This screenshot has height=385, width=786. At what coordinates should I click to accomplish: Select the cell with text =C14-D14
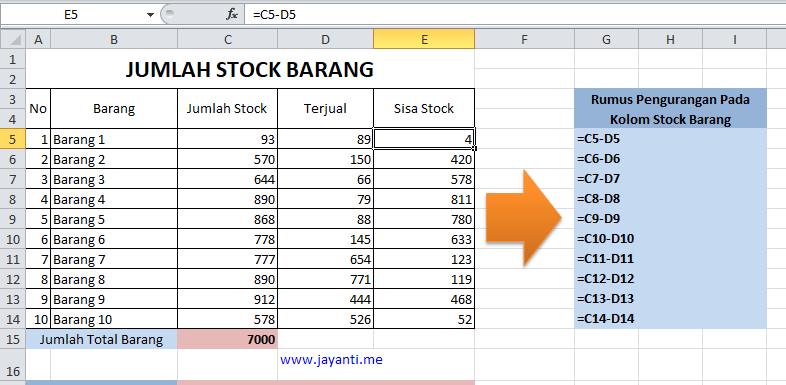pos(606,319)
